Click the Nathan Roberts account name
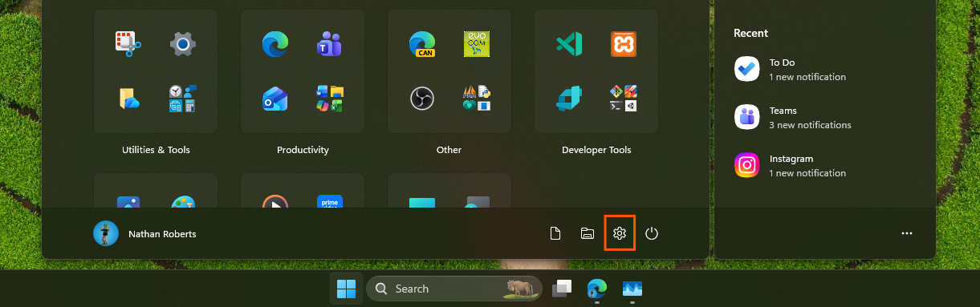The width and height of the screenshot is (980, 307). click(x=162, y=234)
